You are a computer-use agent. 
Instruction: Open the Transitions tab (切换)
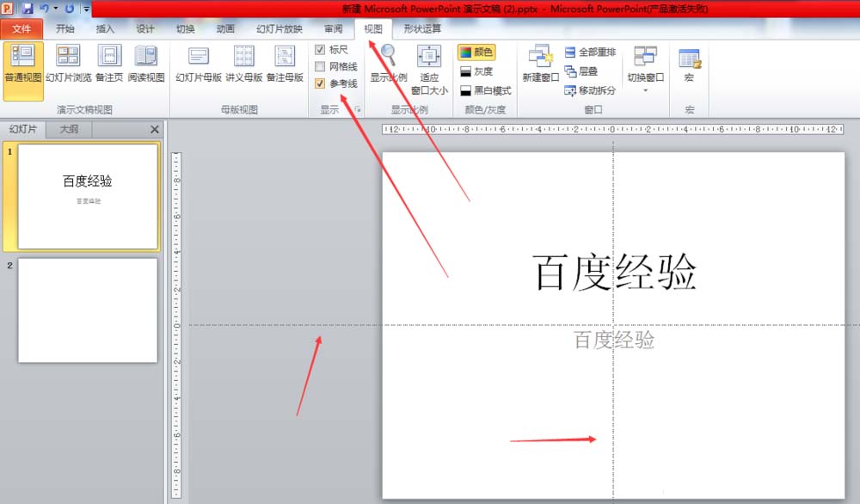[186, 28]
